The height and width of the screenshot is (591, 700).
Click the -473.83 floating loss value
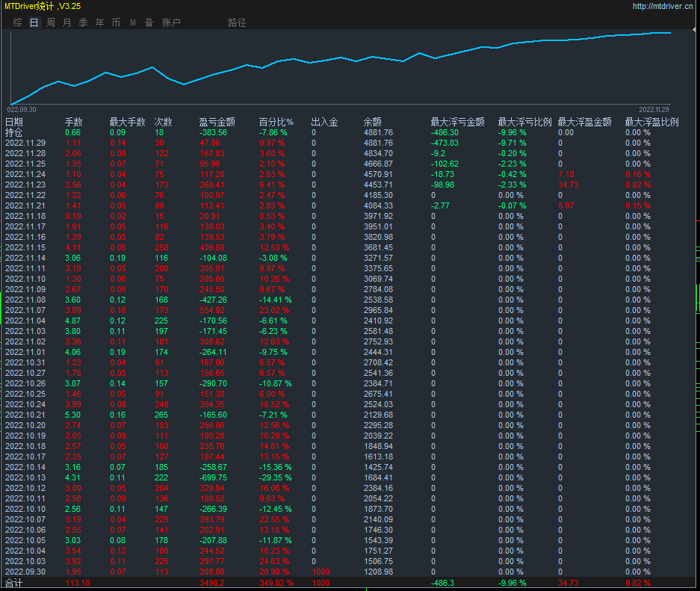(445, 143)
